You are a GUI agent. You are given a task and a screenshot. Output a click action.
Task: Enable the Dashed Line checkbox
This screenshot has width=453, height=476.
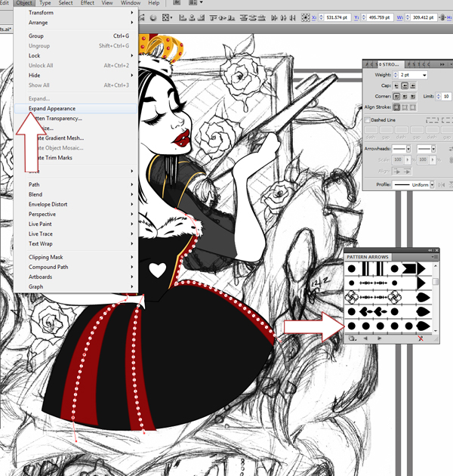click(x=367, y=120)
